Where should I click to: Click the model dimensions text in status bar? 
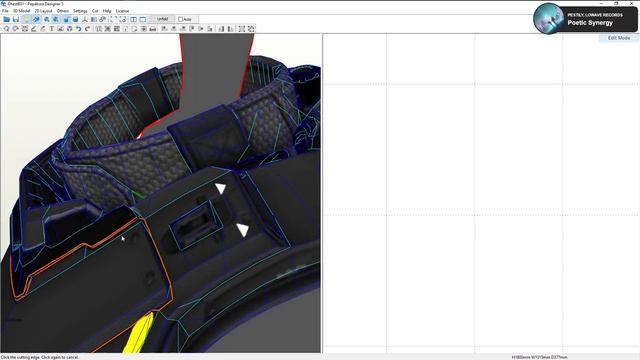point(539,357)
